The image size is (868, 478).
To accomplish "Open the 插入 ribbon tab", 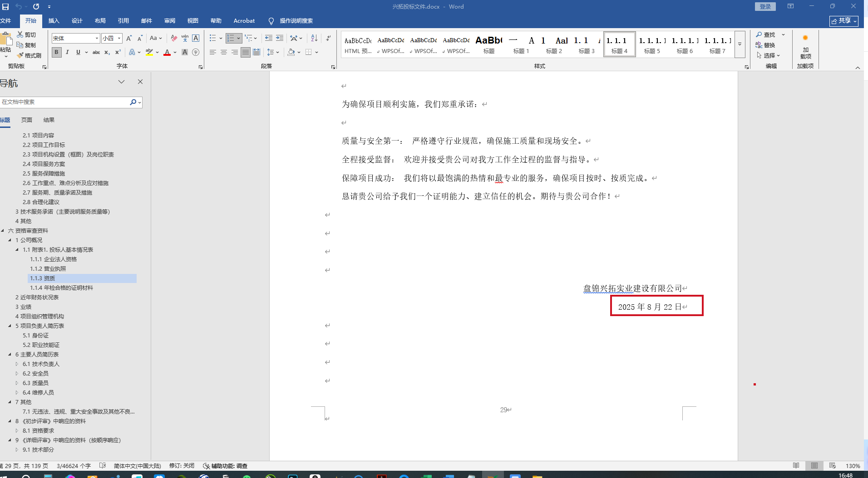I will (x=54, y=21).
